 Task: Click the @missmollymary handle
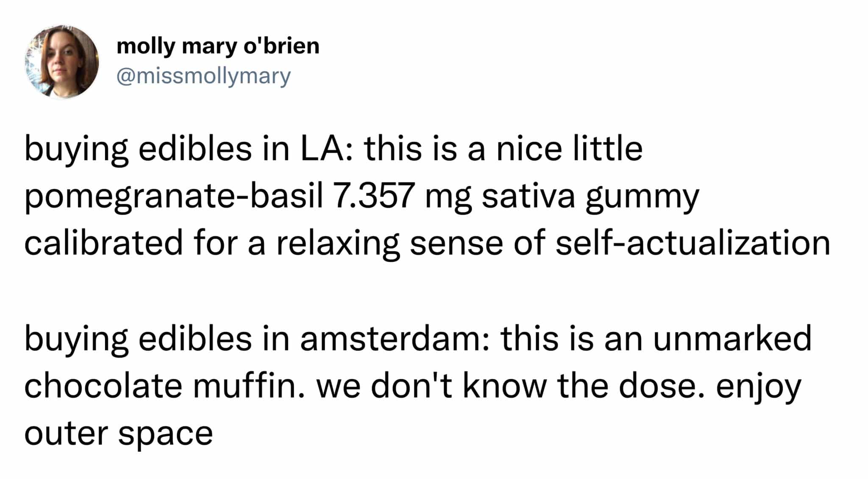point(203,76)
